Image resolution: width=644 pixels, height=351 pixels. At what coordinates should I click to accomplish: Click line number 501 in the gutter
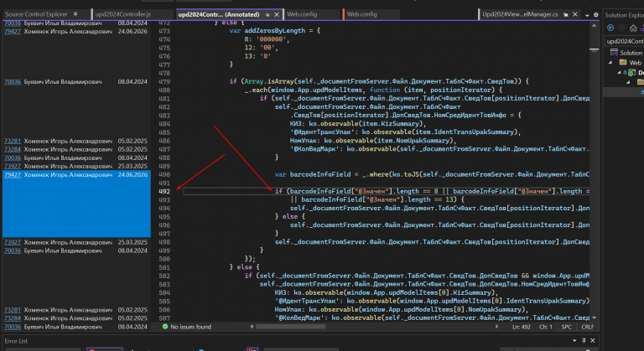point(164,267)
